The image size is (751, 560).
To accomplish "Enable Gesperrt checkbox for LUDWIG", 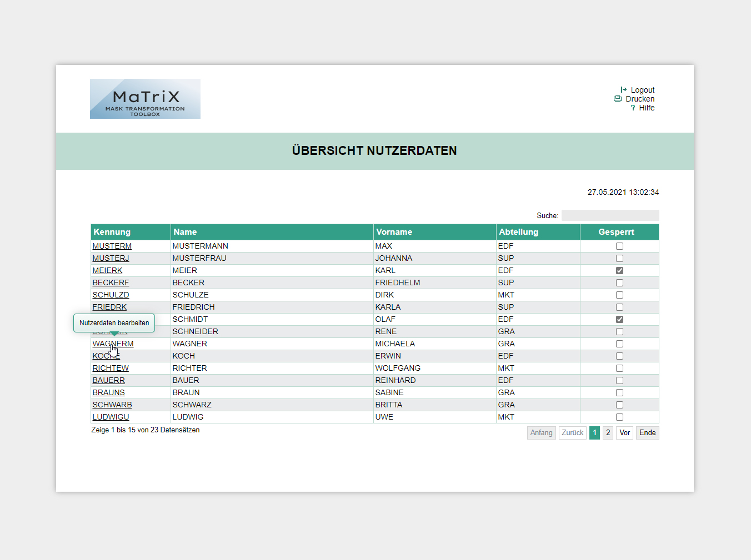I will pyautogui.click(x=619, y=417).
